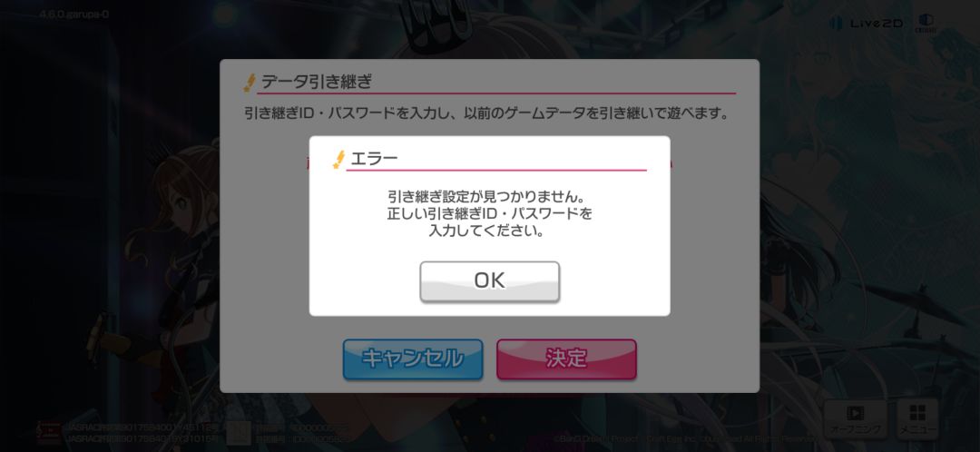Viewport: 980px width, 452px height.
Task: Click the 引き継ぎID・パスワード instruction text
Action: click(487, 114)
